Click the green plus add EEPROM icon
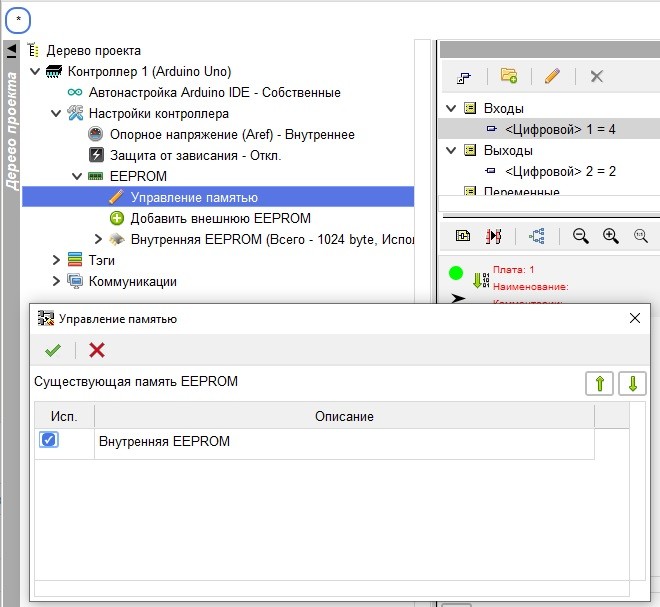Viewport: 660px width, 607px height. pos(117,218)
